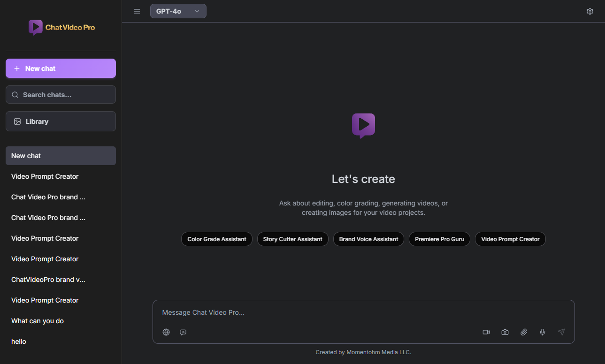Screen dimensions: 605x364
Task: Click the Message Chat Video Pro input box
Action: [363, 312]
